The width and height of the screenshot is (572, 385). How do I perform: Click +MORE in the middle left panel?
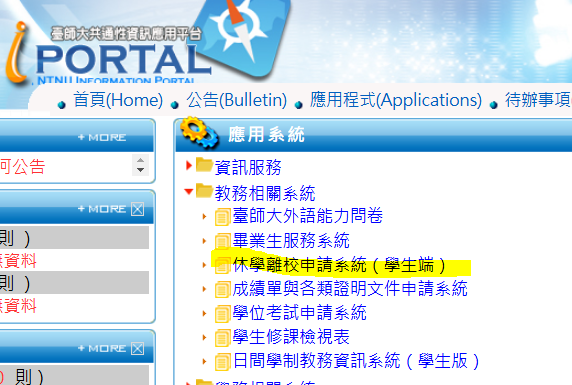tap(102, 209)
